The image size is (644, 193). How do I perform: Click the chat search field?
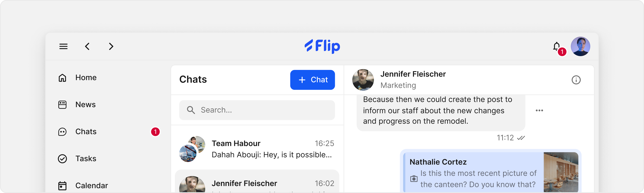point(257,110)
